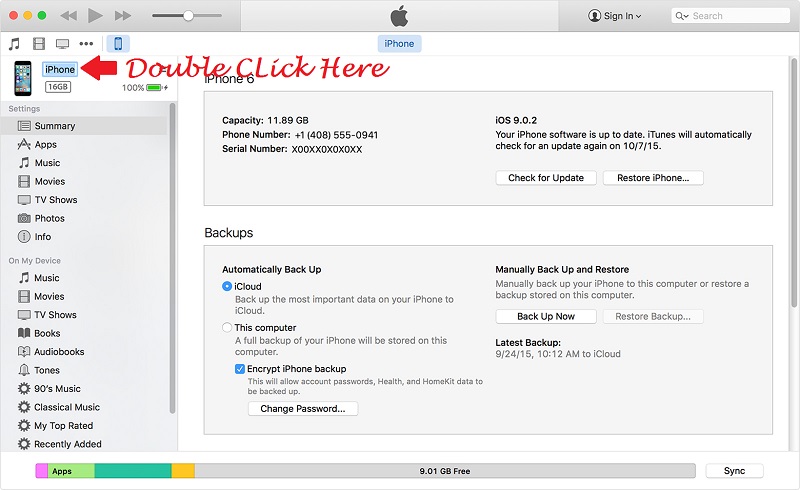Click the 90's Music gear icon
This screenshot has width=800, height=490.
(x=24, y=389)
